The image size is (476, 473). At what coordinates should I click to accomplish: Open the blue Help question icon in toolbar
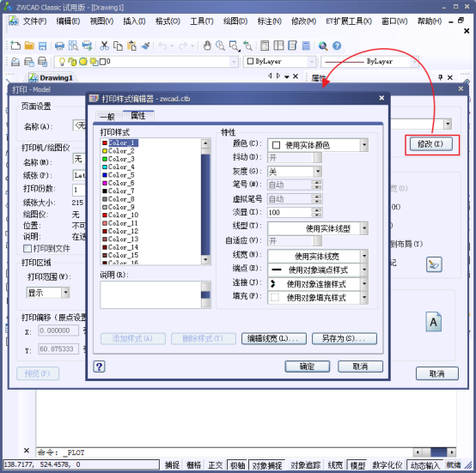tap(337, 45)
